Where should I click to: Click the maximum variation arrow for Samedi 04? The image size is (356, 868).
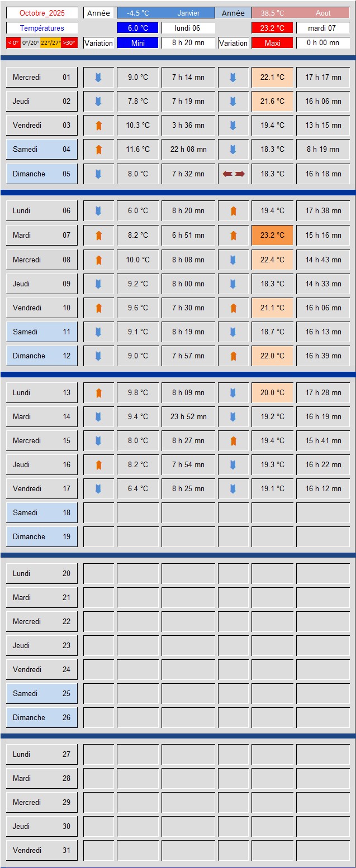click(233, 150)
